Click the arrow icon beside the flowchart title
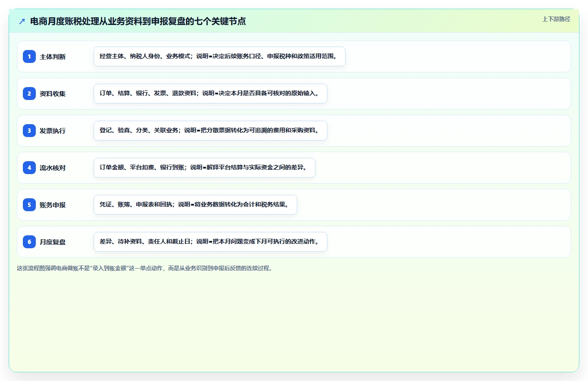The height and width of the screenshot is (381, 588). [x=22, y=21]
